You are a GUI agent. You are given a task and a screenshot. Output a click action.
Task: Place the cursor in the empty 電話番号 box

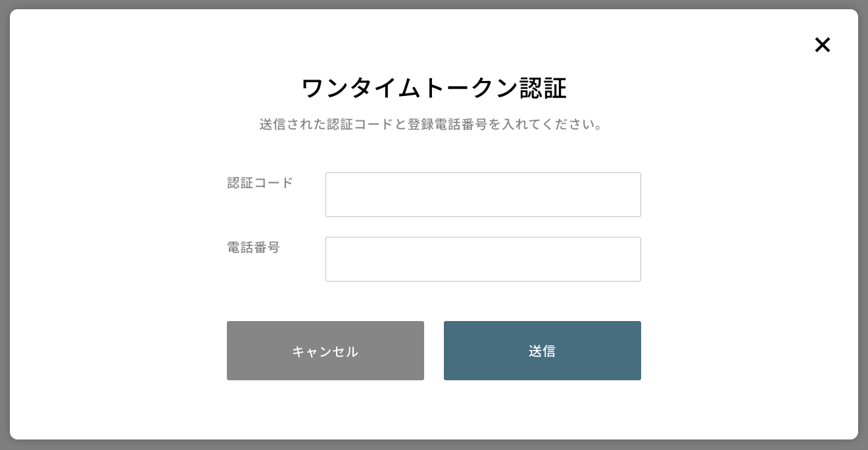483,259
